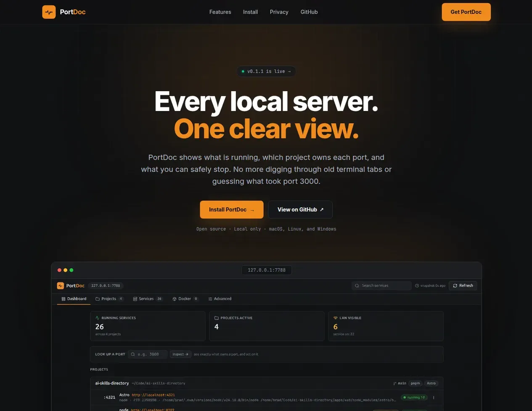Click the pnpm tag
The width and height of the screenshot is (532, 411).
pos(416,383)
